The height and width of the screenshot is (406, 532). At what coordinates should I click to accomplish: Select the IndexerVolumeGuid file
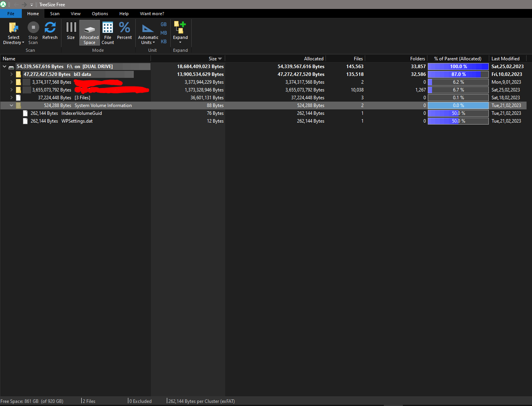coord(82,113)
